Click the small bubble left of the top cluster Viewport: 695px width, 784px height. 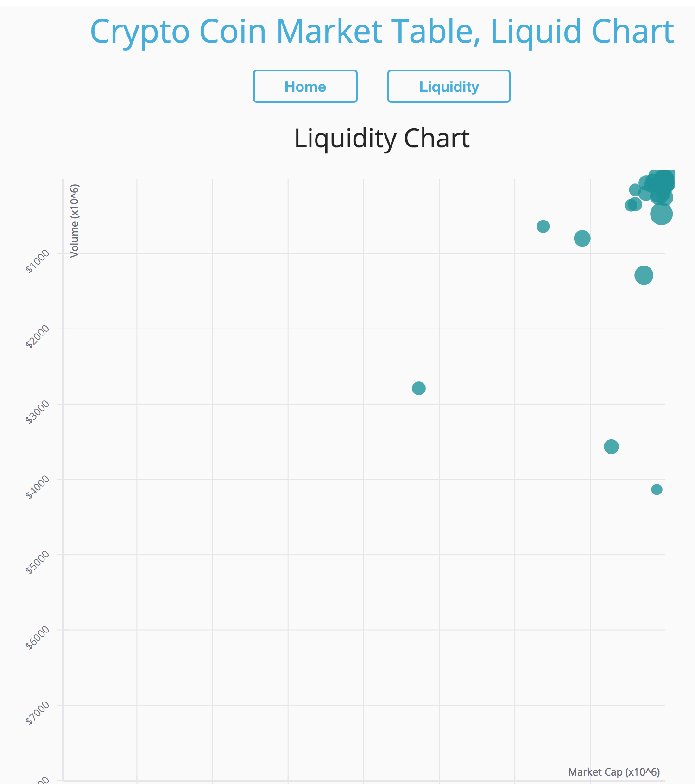click(x=543, y=226)
